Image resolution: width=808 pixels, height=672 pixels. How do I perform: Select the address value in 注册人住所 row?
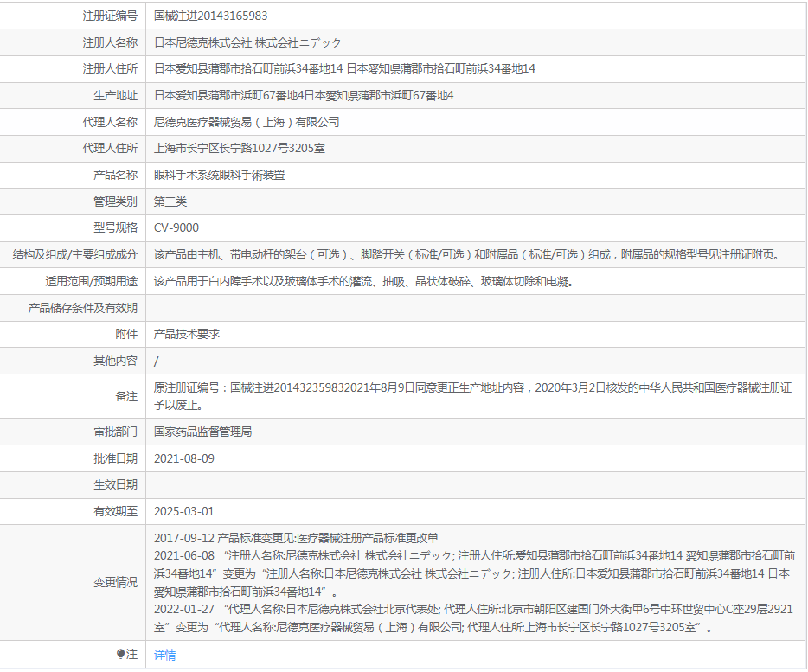(344, 68)
